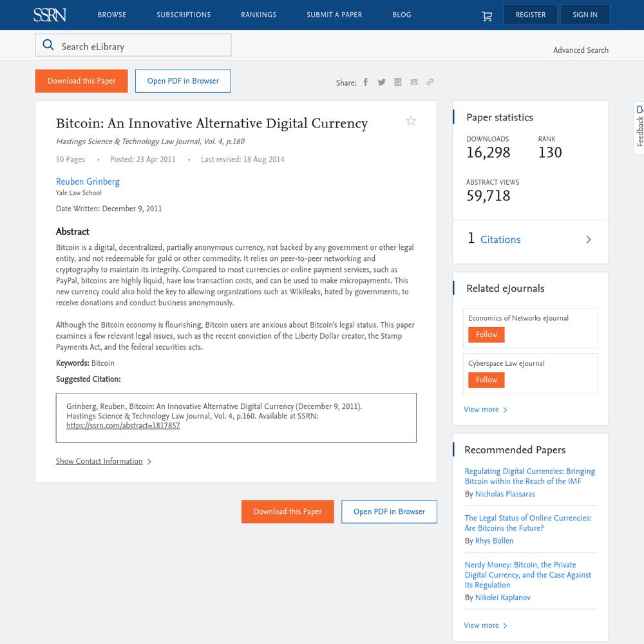
Task: Click the bottom Download this Paper button
Action: tap(287, 511)
